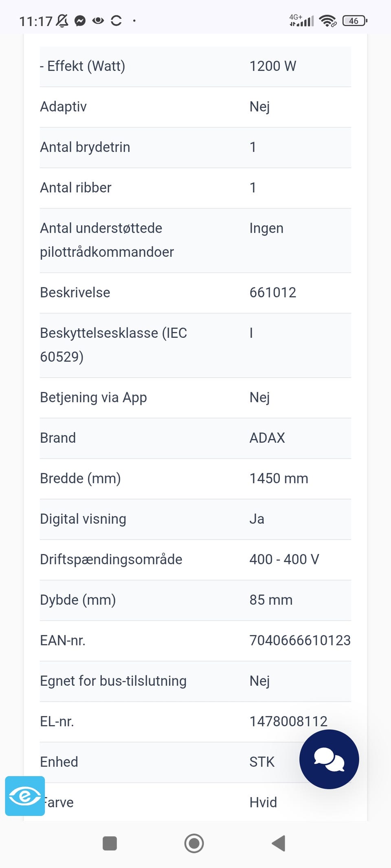Tap the clock time in status bar
The height and width of the screenshot is (868, 391).
pos(36,21)
